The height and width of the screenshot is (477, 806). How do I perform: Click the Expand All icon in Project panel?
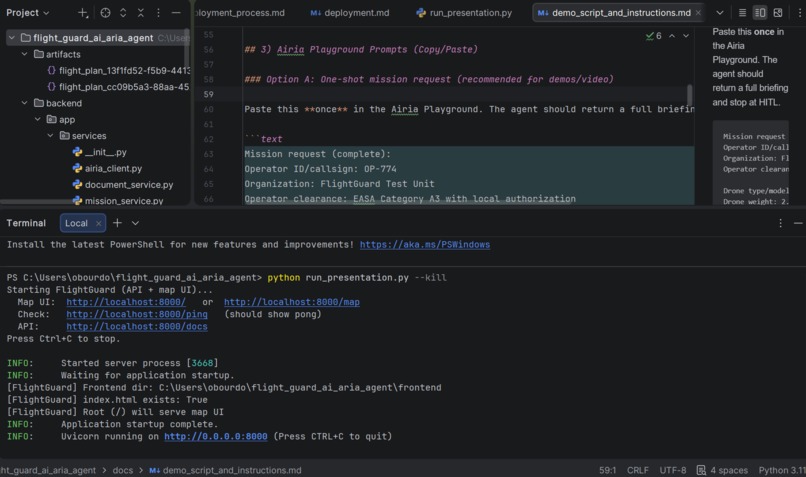tap(123, 13)
